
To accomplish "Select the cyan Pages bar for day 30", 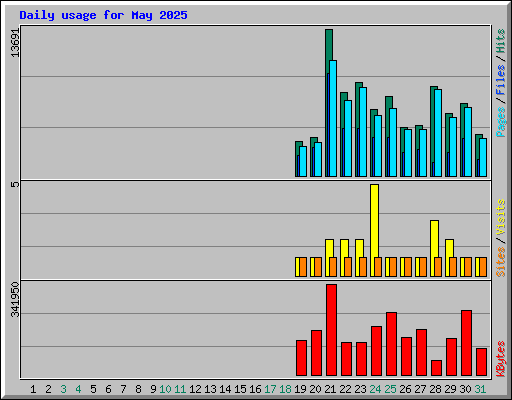I will [468, 142].
